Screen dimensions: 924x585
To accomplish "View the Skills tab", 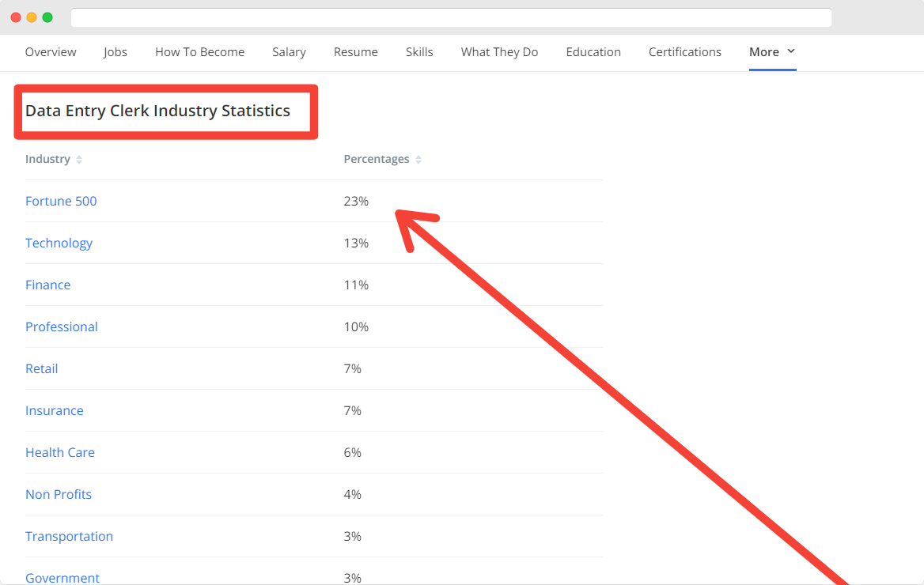I will [x=419, y=52].
